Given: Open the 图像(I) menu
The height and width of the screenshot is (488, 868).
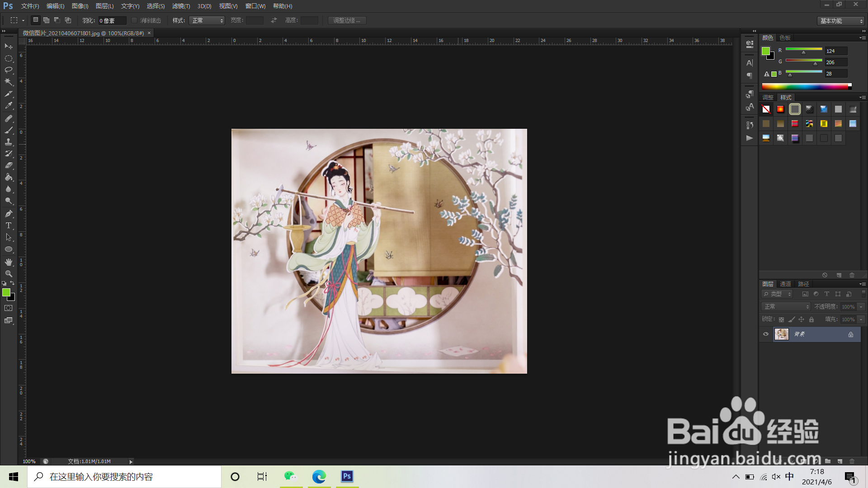Looking at the screenshot, I should [80, 6].
